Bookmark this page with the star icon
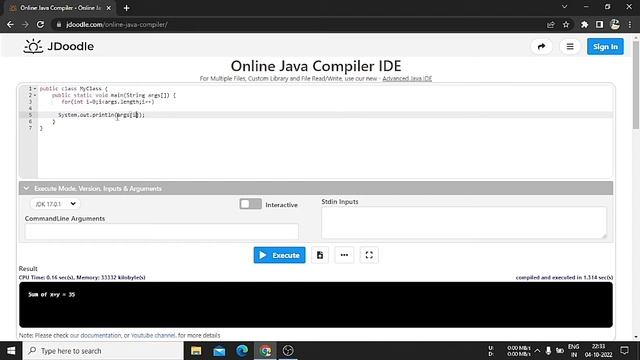 [566, 24]
